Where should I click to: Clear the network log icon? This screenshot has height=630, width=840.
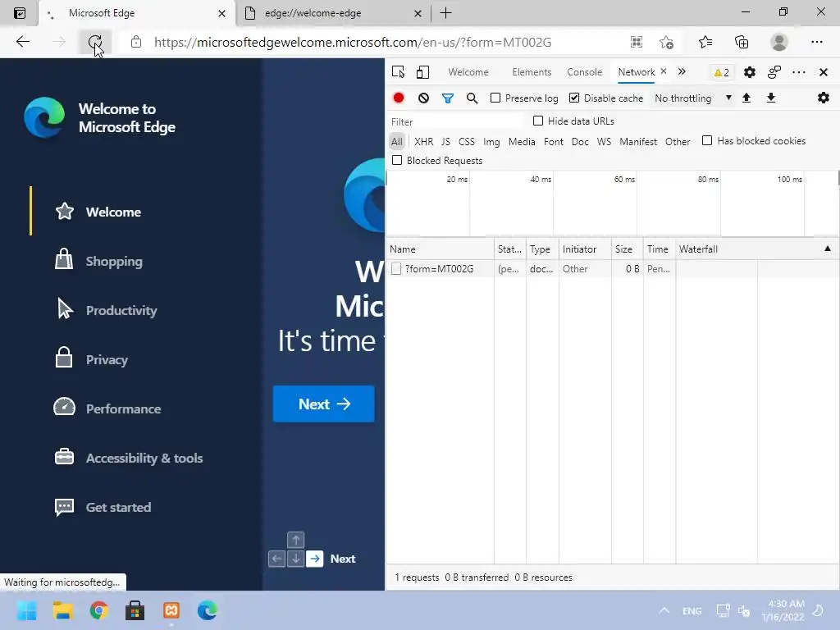pos(423,98)
